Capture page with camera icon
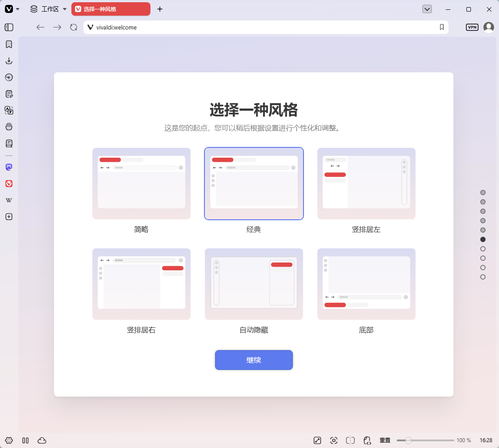Screen dimensions: 499x448 tap(334, 440)
